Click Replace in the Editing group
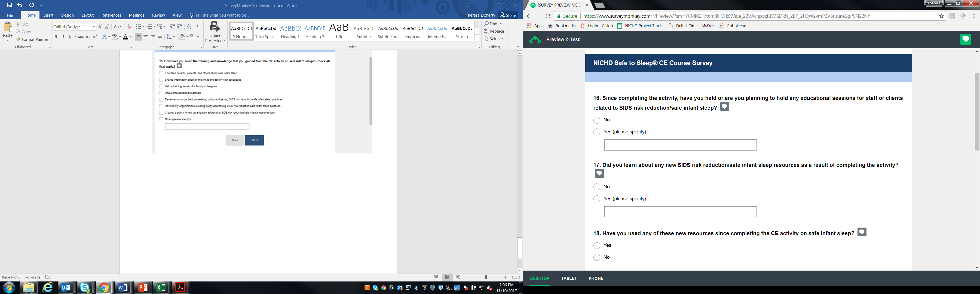This screenshot has width=980, height=294. click(494, 31)
